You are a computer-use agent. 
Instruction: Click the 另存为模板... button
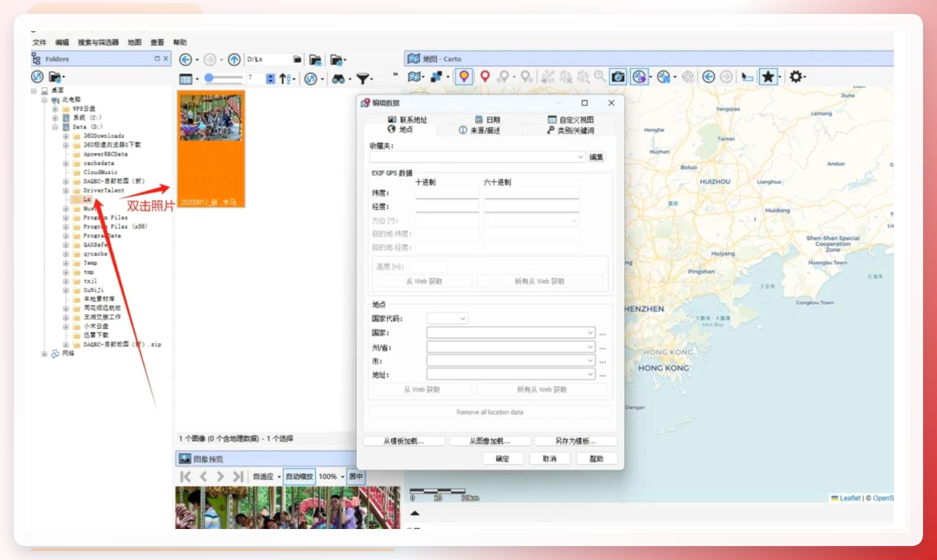(x=576, y=441)
